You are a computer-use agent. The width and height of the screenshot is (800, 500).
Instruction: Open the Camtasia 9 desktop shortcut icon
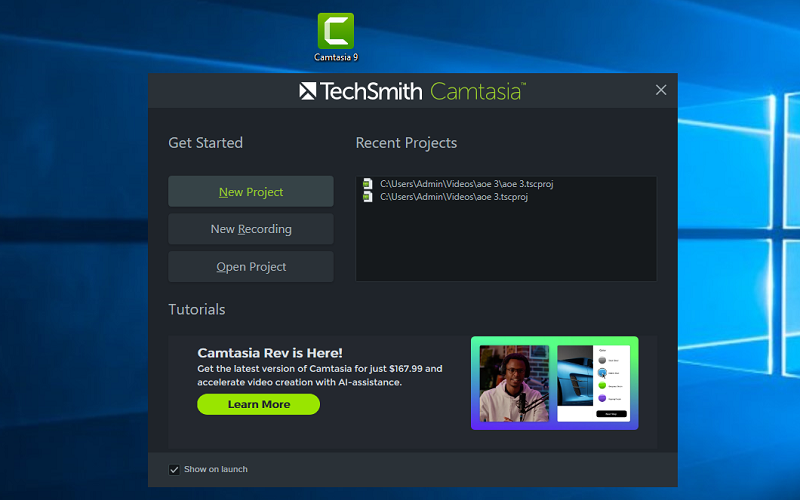(x=336, y=37)
